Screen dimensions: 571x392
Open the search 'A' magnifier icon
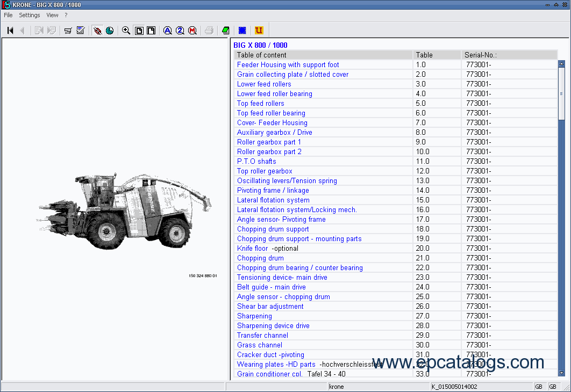[x=168, y=31]
